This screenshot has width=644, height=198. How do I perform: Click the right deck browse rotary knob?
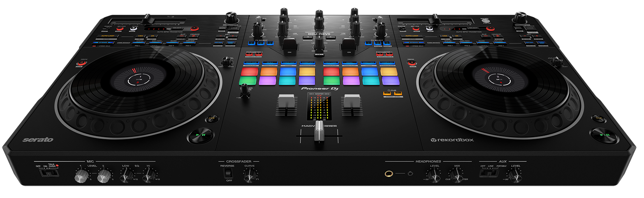pyautogui.click(x=520, y=18)
